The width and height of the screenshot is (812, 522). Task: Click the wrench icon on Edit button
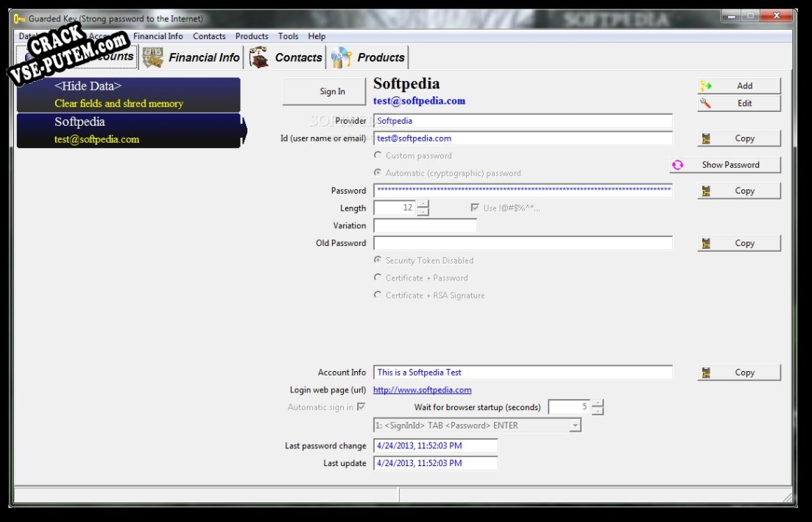(x=705, y=103)
